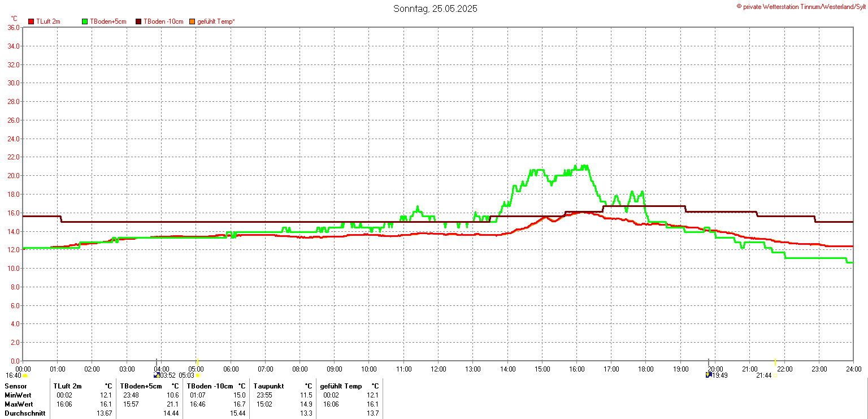Screen dimensions: 868x419
Task: Select the TLuft 2m legend label
Action: pyautogui.click(x=48, y=21)
